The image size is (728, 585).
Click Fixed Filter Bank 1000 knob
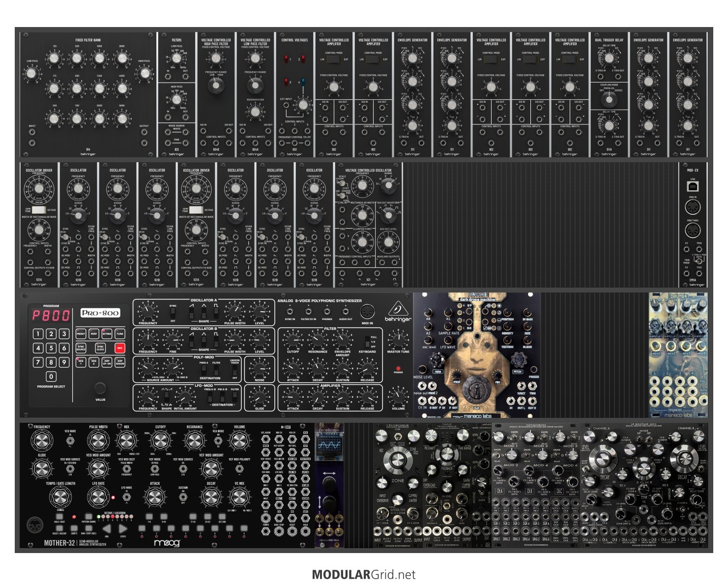(x=100, y=58)
